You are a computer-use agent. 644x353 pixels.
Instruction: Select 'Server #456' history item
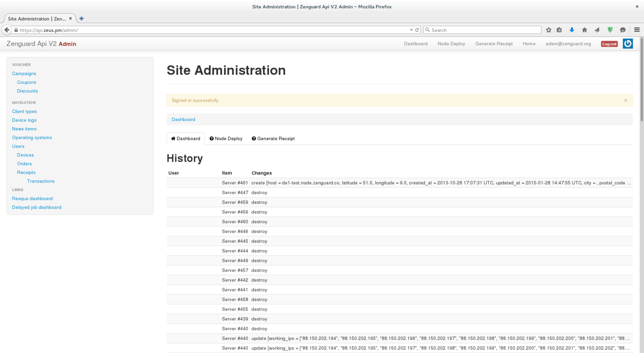click(x=235, y=212)
